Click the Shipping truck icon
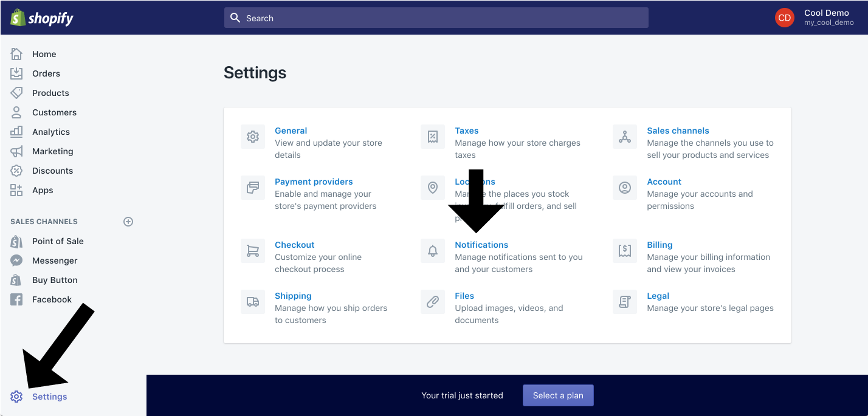 point(253,302)
